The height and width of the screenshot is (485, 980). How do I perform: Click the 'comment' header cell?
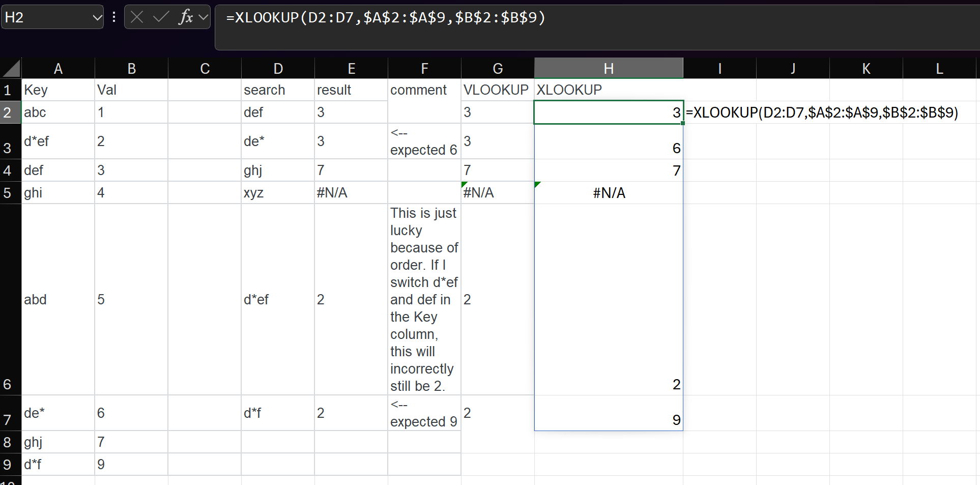[424, 90]
